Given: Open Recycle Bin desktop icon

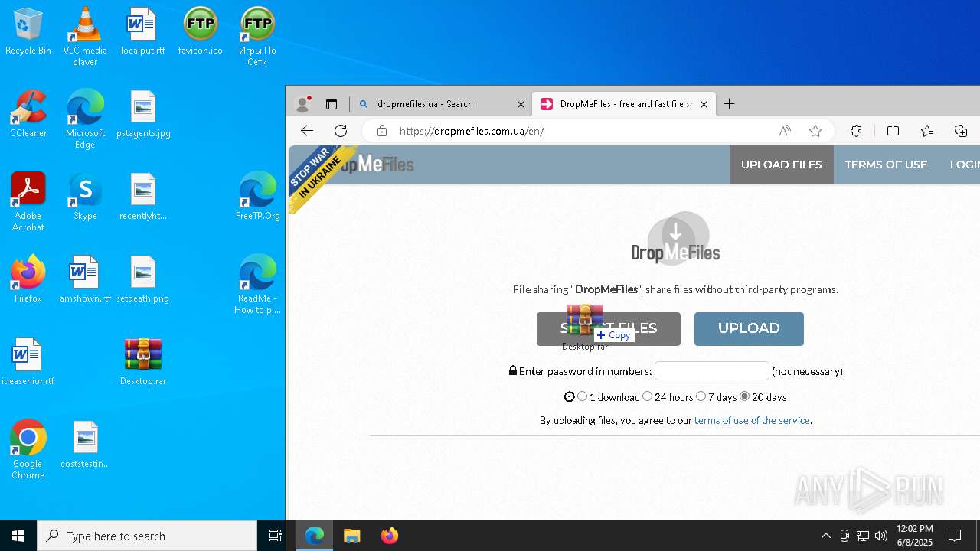Looking at the screenshot, I should pos(28,32).
